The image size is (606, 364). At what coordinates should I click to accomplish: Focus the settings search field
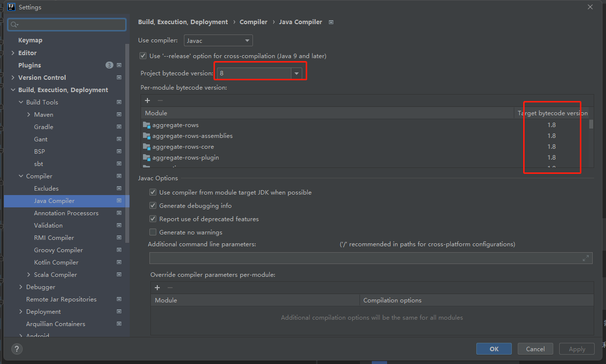click(67, 25)
